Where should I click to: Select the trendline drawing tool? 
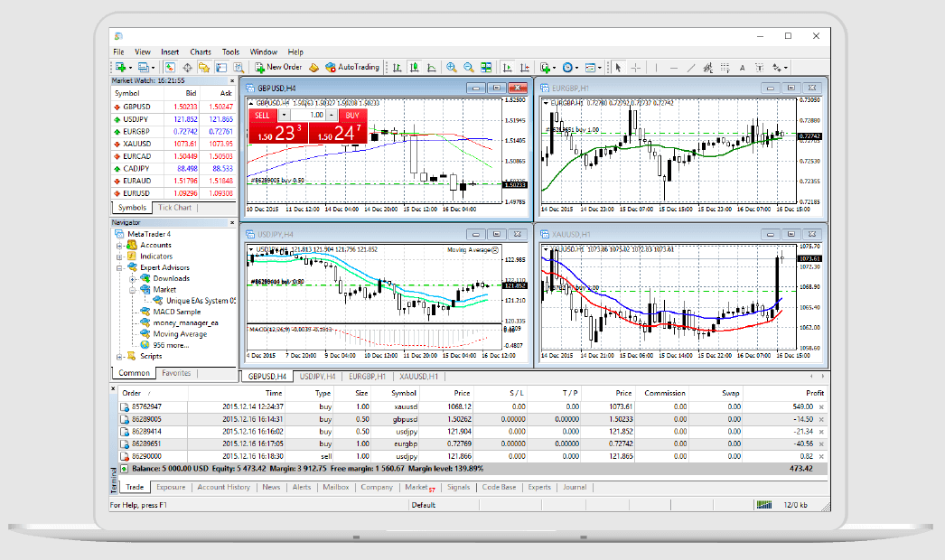[x=690, y=67]
